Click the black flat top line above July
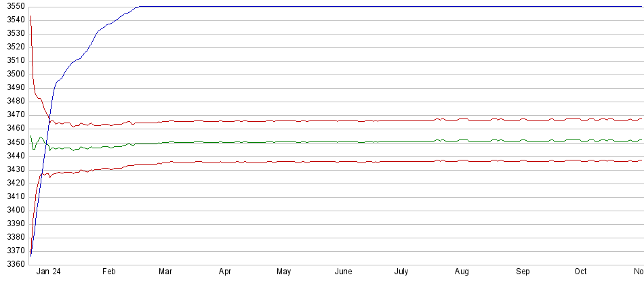Viewport: 644px width, 281px height. coord(402,7)
